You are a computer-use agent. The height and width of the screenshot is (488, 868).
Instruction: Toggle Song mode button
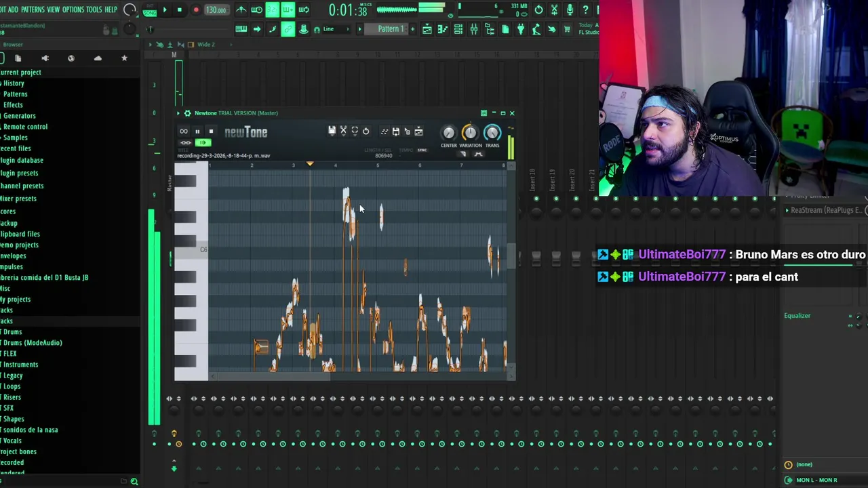click(x=149, y=13)
